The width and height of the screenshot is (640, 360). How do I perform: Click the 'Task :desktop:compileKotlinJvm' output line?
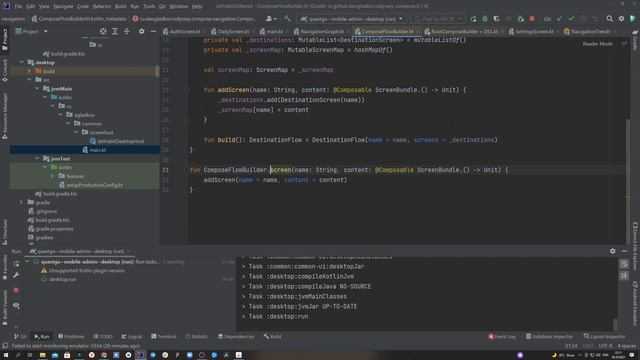[x=301, y=277]
